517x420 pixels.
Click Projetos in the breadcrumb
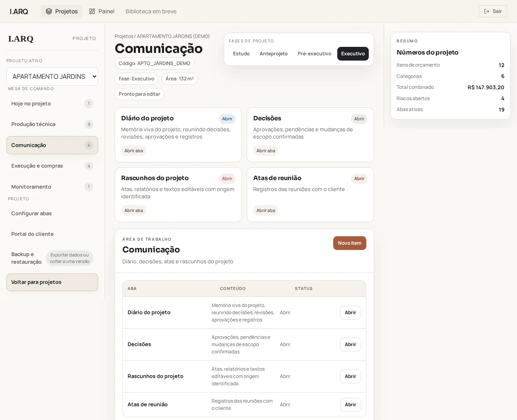click(124, 36)
